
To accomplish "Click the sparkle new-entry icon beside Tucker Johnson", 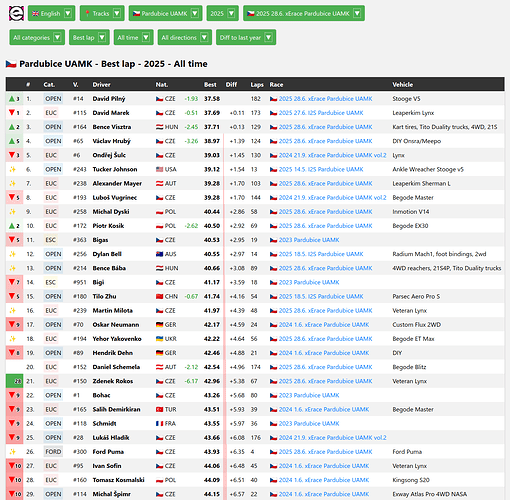I will pyautogui.click(x=13, y=169).
